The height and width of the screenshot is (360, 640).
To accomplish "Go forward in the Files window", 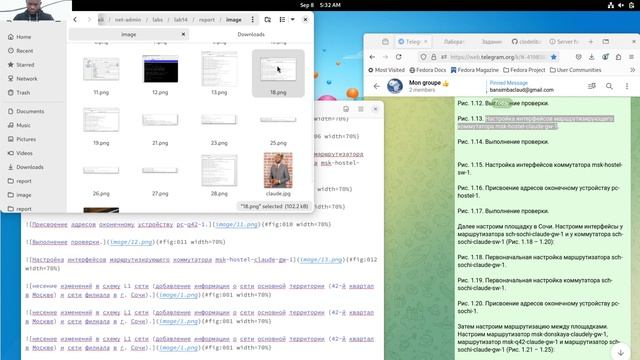I will (x=89, y=20).
